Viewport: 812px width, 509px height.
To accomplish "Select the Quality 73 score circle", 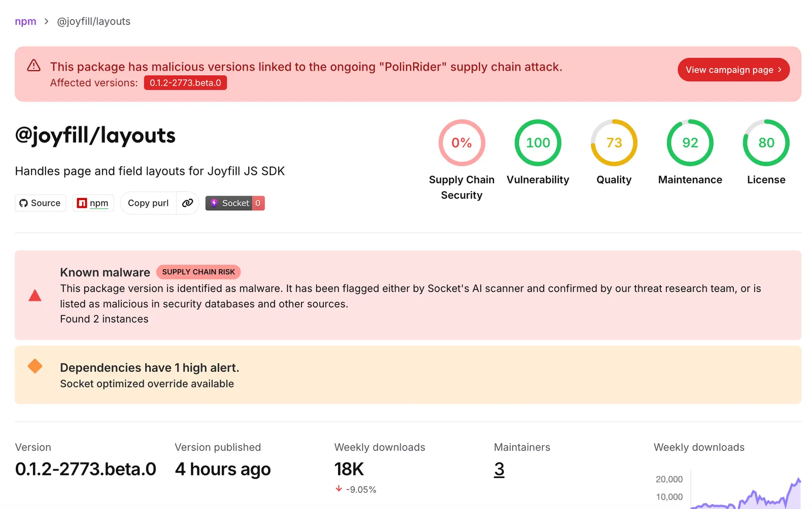I will 614,143.
